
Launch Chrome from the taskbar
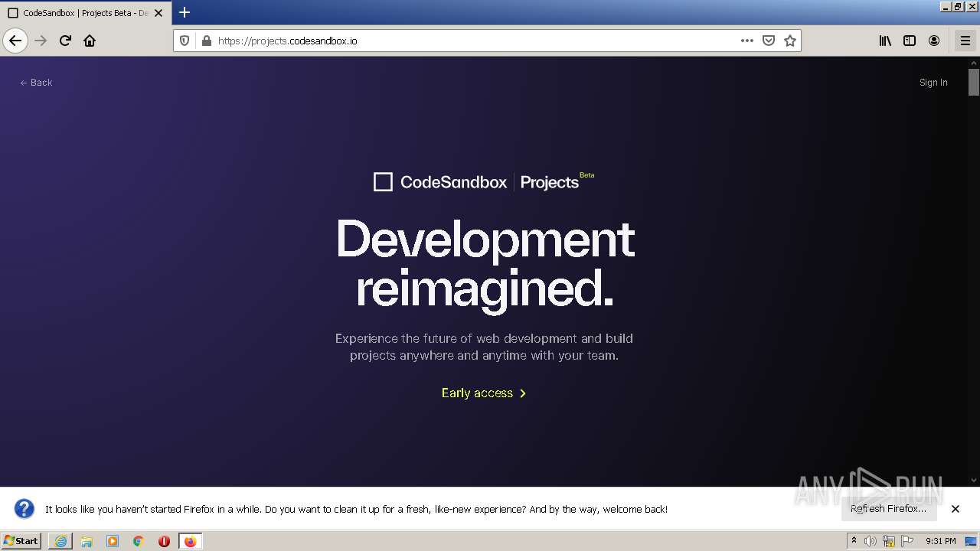(x=139, y=541)
